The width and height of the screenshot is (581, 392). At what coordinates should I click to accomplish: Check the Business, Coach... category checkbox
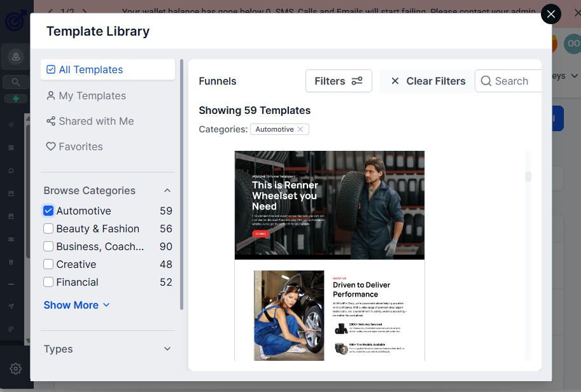pyautogui.click(x=48, y=246)
